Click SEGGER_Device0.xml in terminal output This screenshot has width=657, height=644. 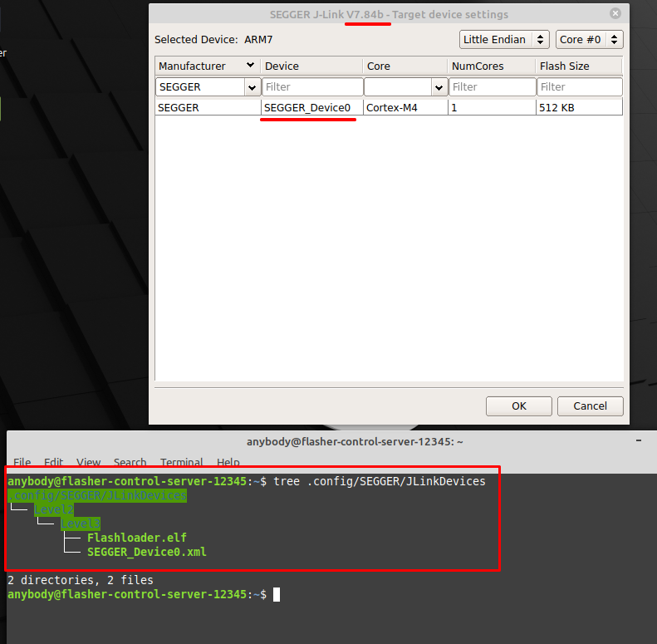147,552
